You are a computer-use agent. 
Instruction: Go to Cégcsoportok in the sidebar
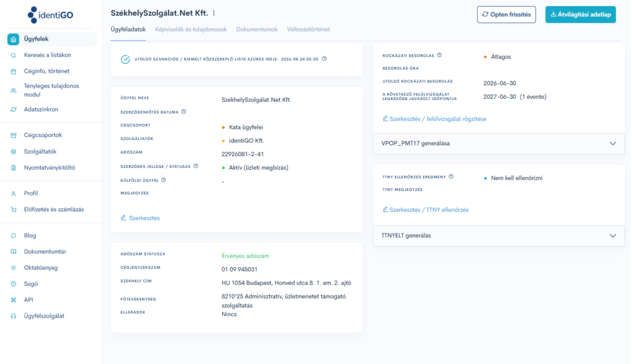click(x=43, y=135)
